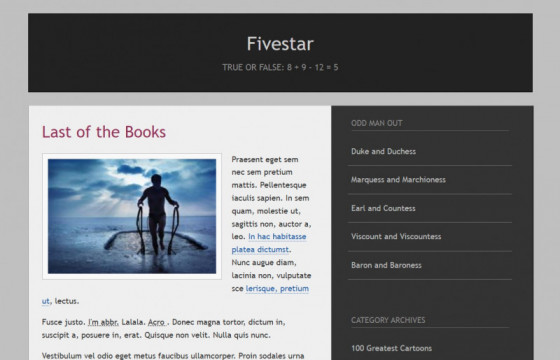The width and height of the screenshot is (560, 360).
Task: Open Duke and Duchess sidebar link
Action: [x=383, y=151]
